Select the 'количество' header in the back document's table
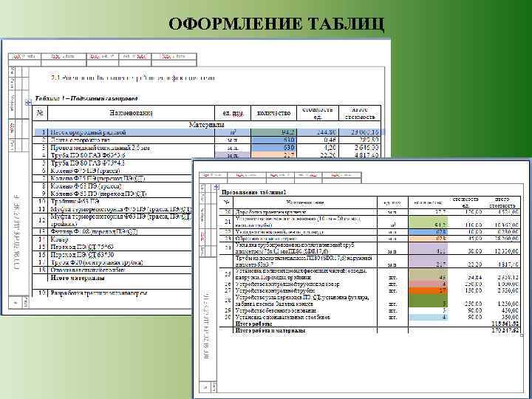532x399 pixels. [274, 113]
